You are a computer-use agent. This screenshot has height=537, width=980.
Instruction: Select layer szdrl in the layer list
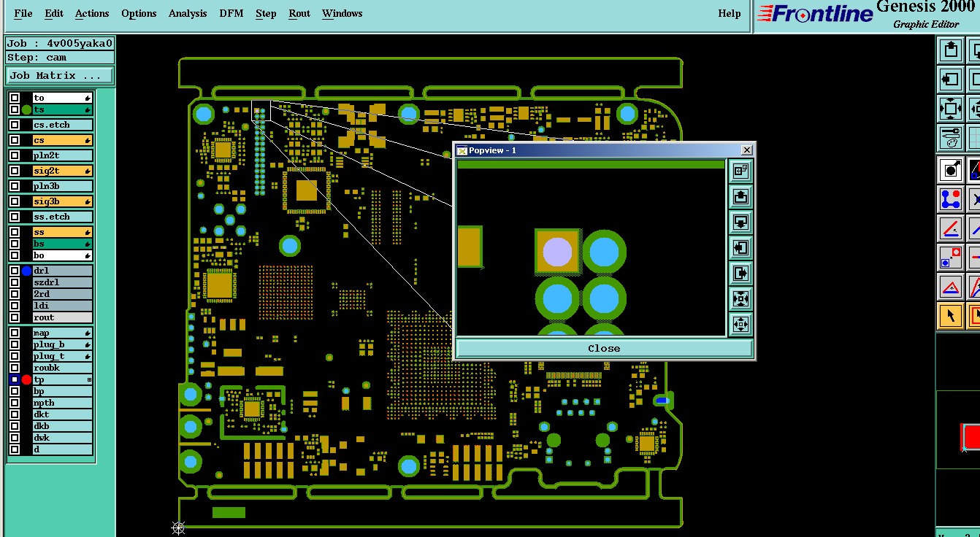tap(62, 282)
